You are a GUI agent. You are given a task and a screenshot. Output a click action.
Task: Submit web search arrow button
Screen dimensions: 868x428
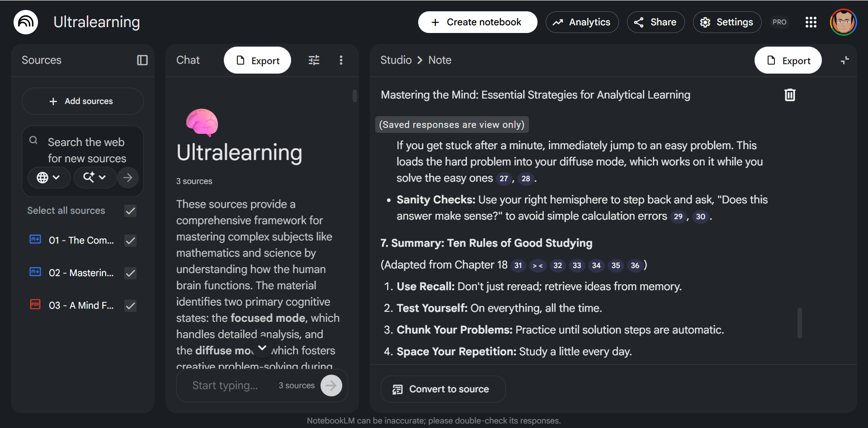[128, 178]
